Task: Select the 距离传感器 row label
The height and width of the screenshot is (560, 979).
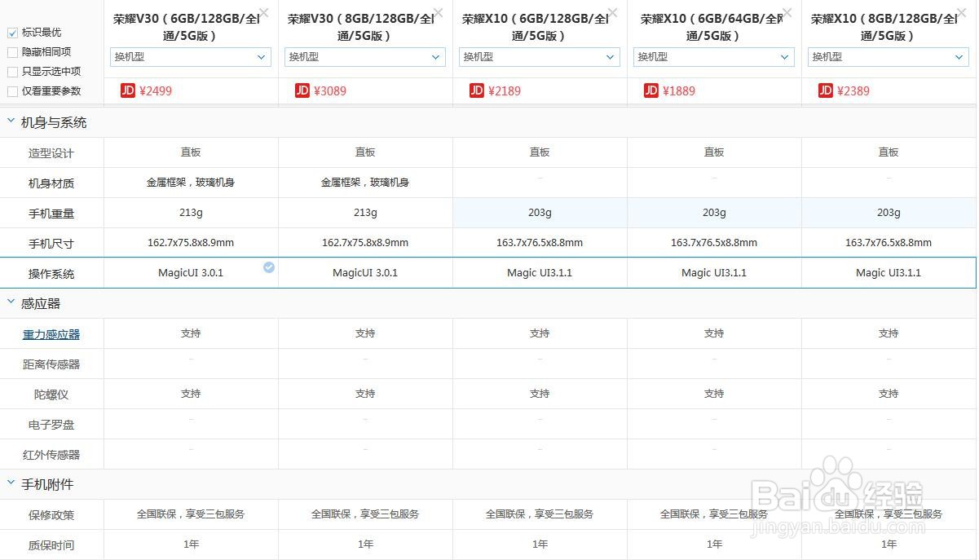Action: (x=51, y=364)
